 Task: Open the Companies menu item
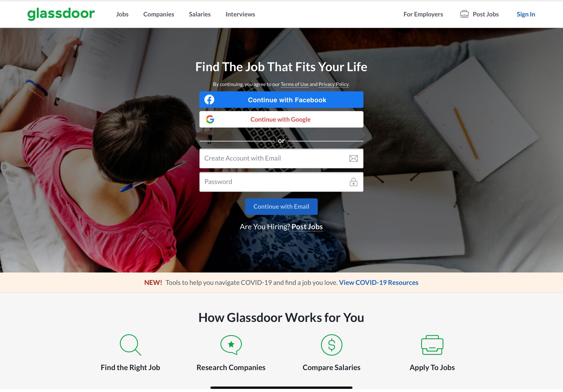159,14
